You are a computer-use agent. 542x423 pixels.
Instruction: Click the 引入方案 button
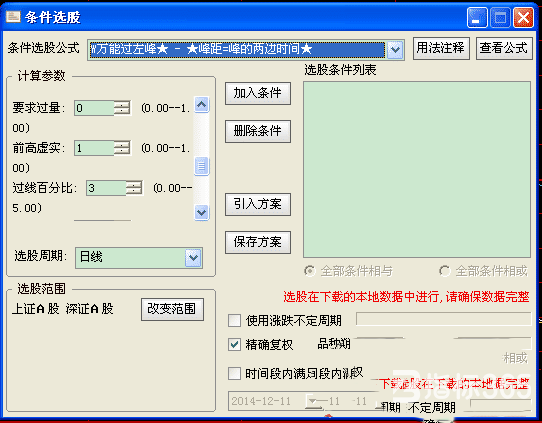point(258,204)
